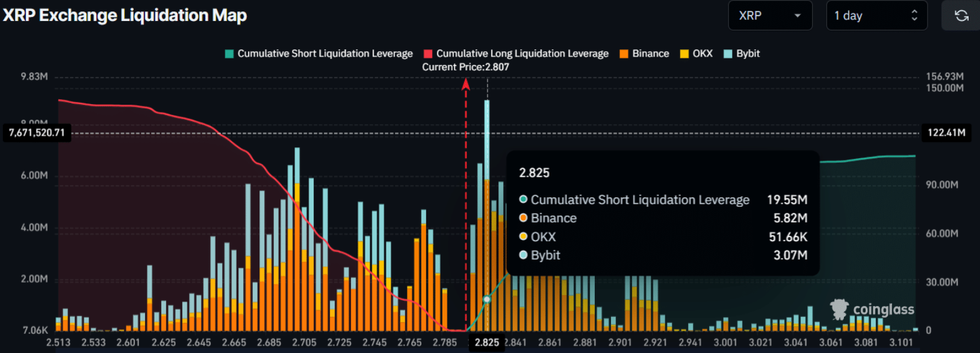
Task: Click the Current Price:2.807 label
Action: coord(465,67)
